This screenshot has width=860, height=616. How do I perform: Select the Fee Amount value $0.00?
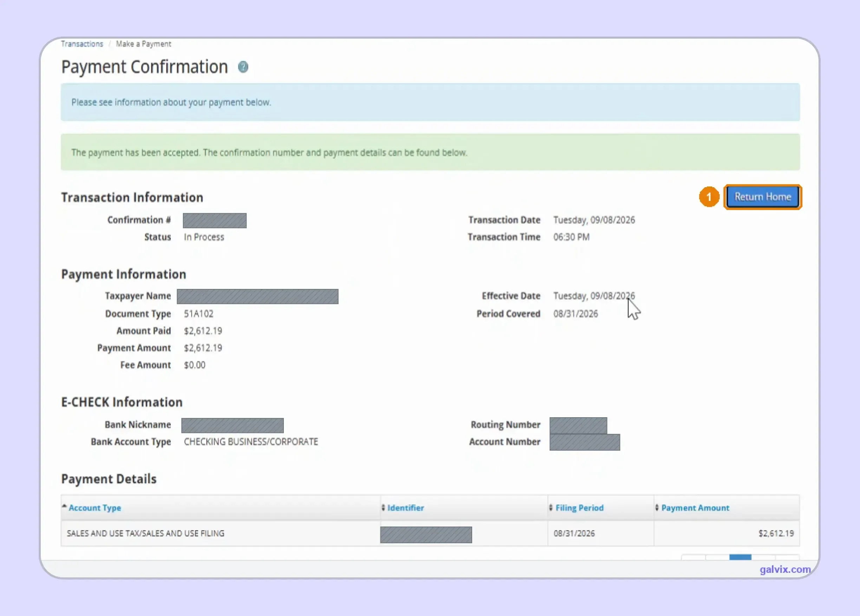(x=195, y=365)
